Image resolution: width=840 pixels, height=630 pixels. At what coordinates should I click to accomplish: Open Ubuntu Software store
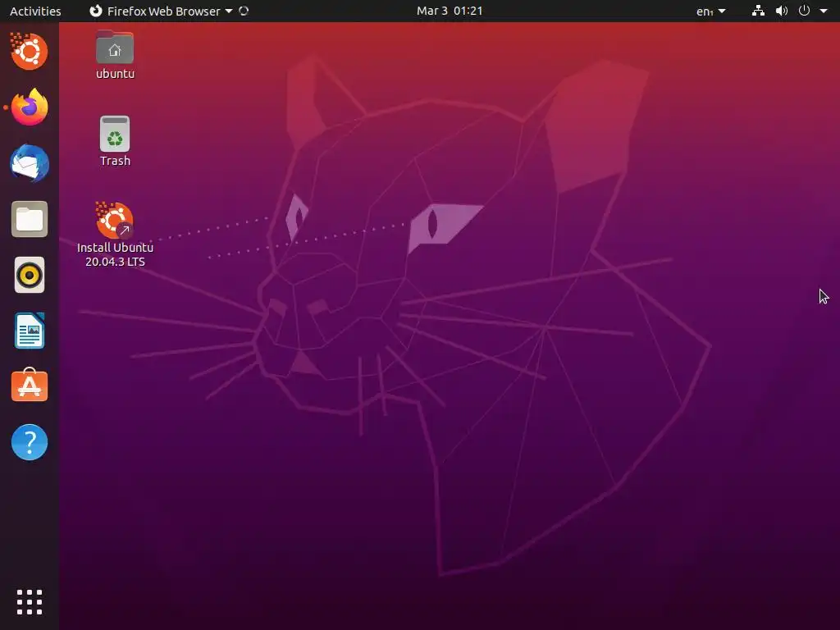(30, 386)
